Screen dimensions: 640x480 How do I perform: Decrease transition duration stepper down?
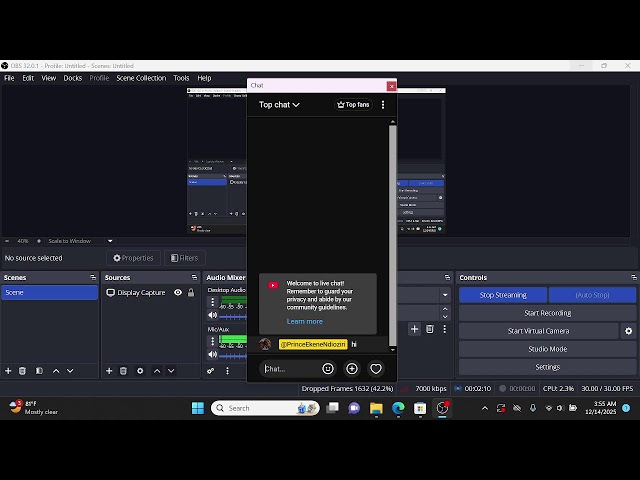point(445,317)
